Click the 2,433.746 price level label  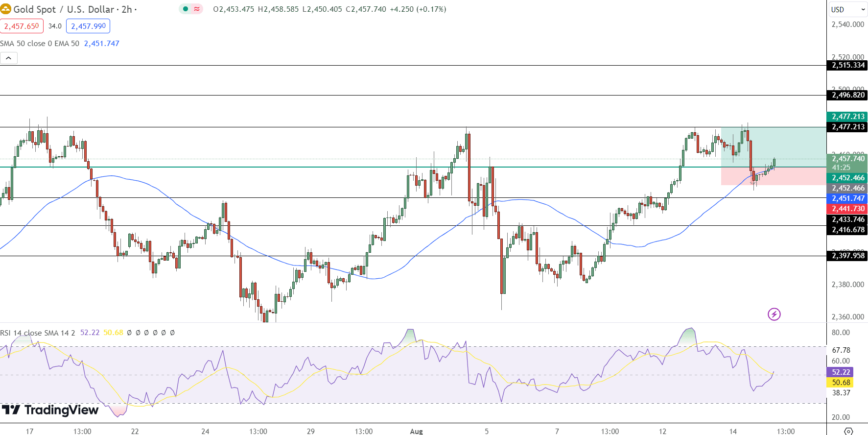click(847, 219)
